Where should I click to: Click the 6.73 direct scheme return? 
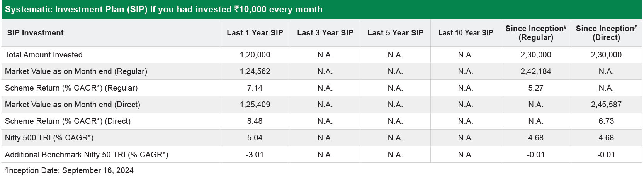[x=606, y=121]
